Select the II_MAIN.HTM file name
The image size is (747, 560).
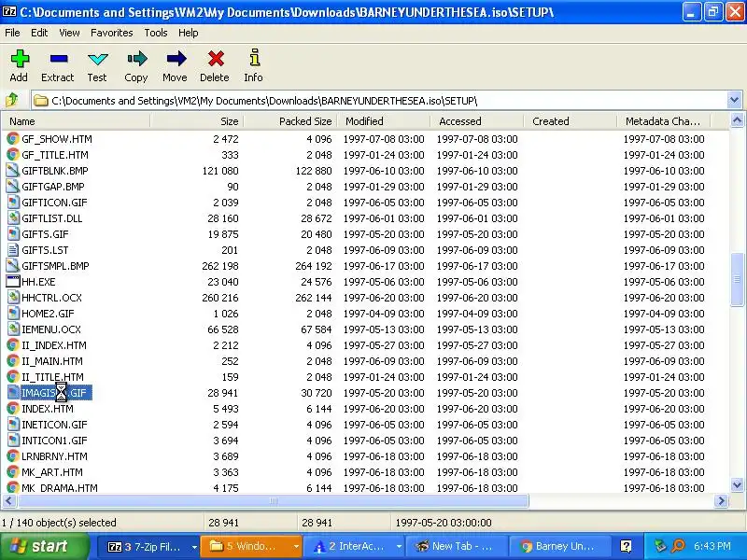[52, 361]
